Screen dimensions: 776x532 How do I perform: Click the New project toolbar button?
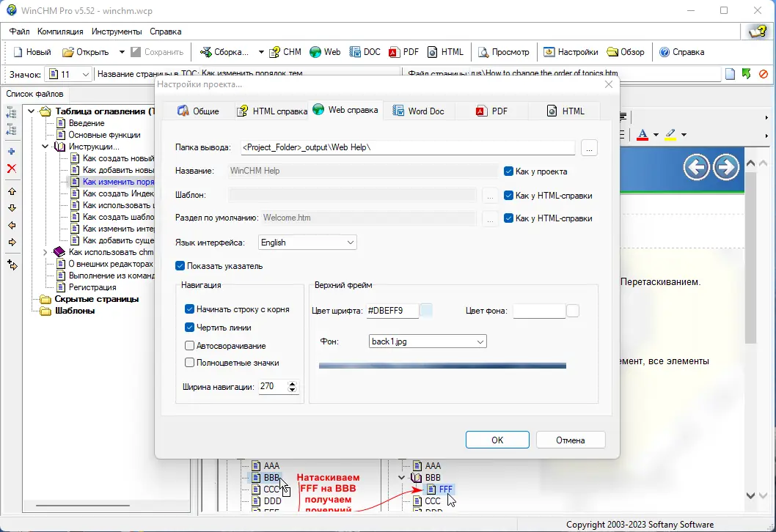[x=32, y=52]
